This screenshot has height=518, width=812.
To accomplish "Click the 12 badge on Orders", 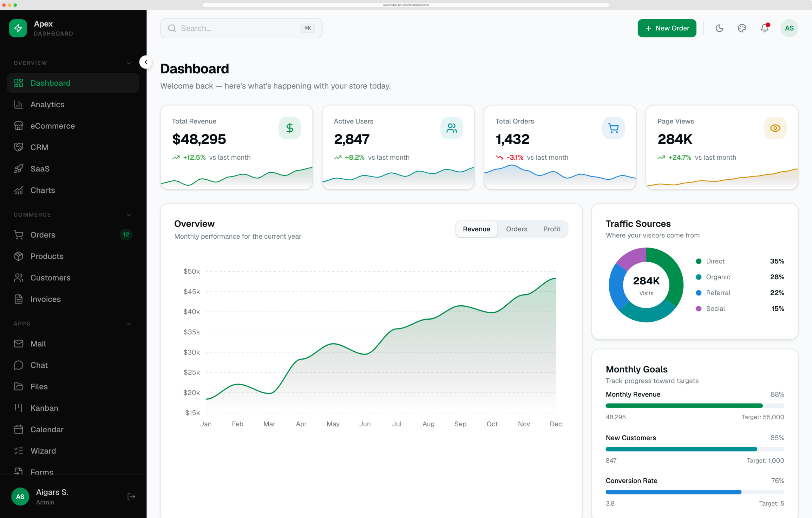I will click(126, 235).
